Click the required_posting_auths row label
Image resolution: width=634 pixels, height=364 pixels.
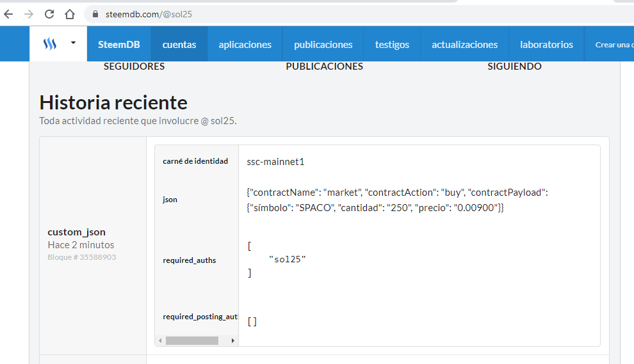[x=200, y=316]
